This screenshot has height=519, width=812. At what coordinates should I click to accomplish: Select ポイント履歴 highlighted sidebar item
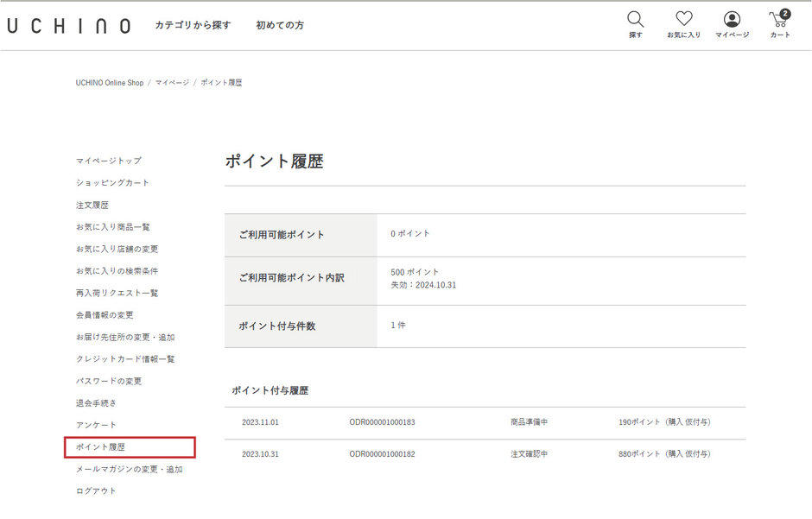pyautogui.click(x=102, y=446)
